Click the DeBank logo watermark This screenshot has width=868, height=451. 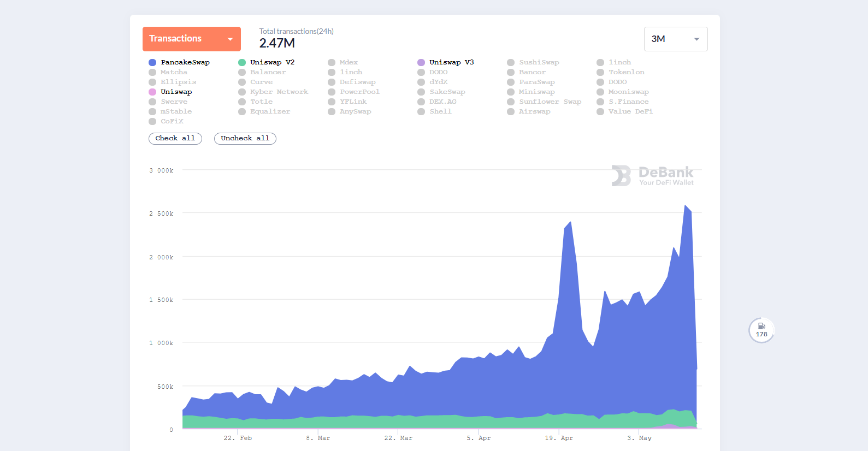tap(652, 176)
